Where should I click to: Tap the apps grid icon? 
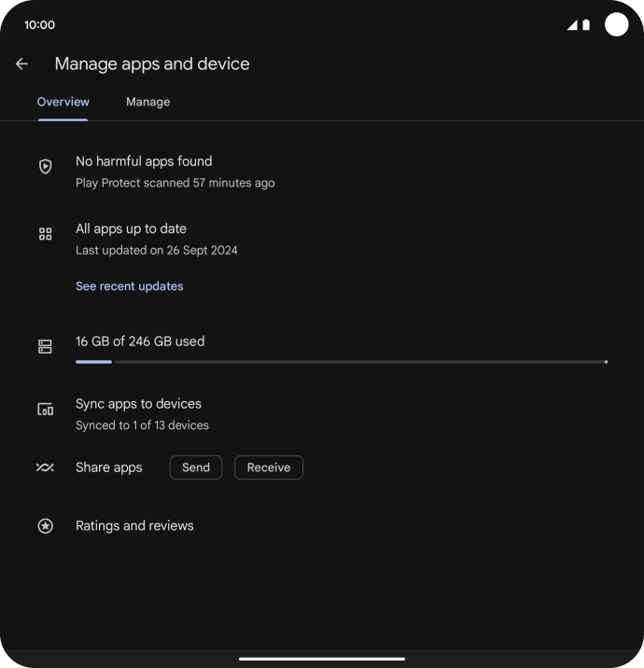(45, 234)
